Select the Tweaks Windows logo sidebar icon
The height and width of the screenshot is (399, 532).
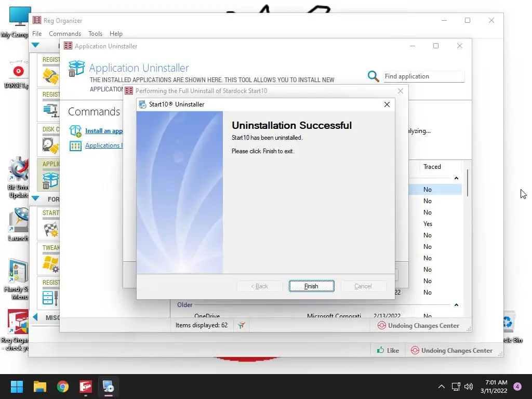click(x=50, y=264)
